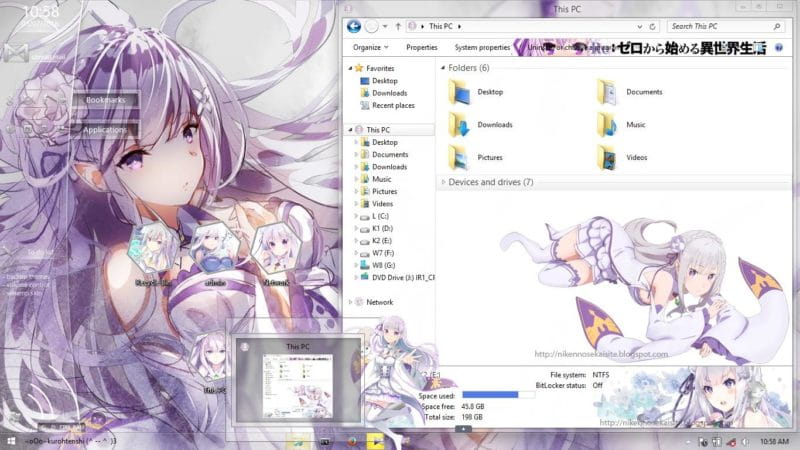The height and width of the screenshot is (450, 800).
Task: Collapse the This PC tree node
Action: (351, 130)
